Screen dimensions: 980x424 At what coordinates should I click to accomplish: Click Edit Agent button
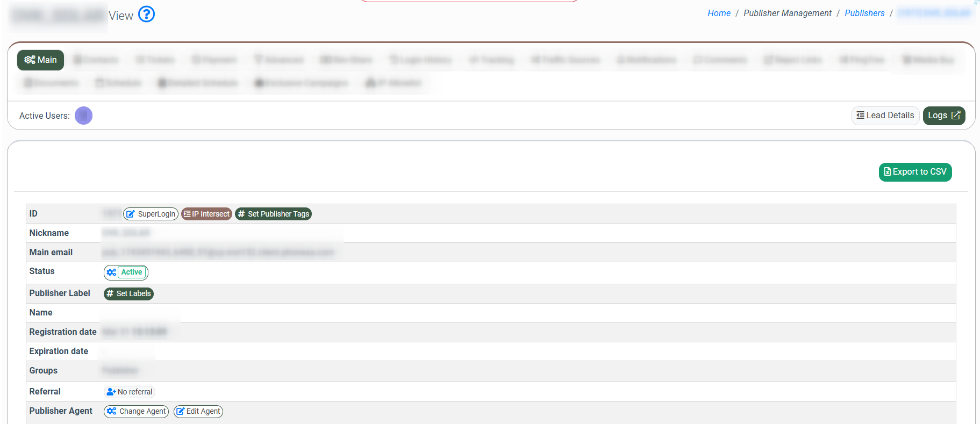coord(198,412)
